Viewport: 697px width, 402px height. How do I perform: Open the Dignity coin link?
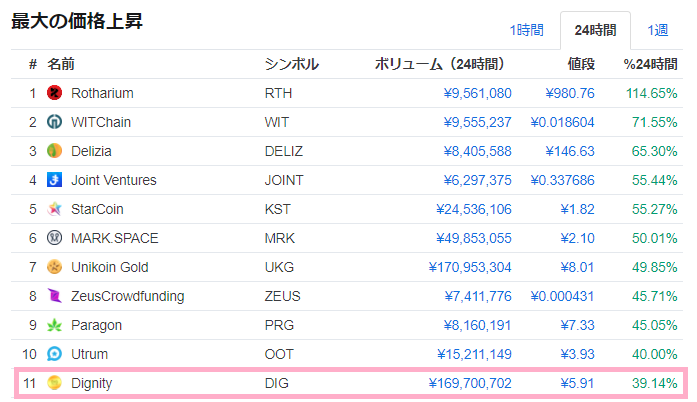(92, 382)
